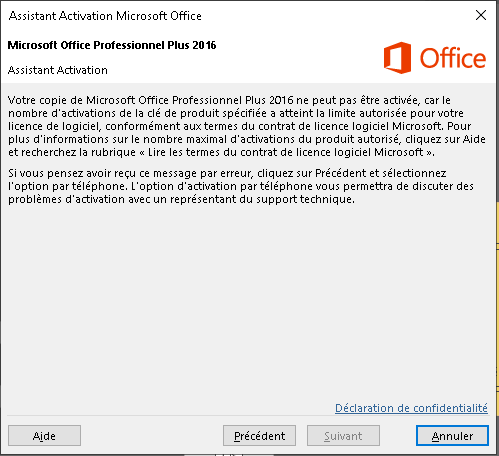This screenshot has width=499, height=456.
Task: Click the orange "Office" wordmark text
Action: [452, 58]
